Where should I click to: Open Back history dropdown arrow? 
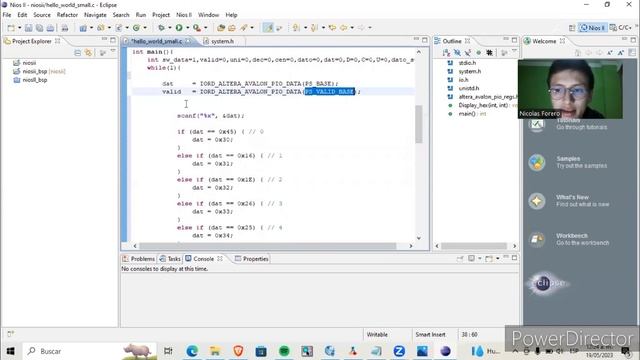pyautogui.click(x=352, y=28)
